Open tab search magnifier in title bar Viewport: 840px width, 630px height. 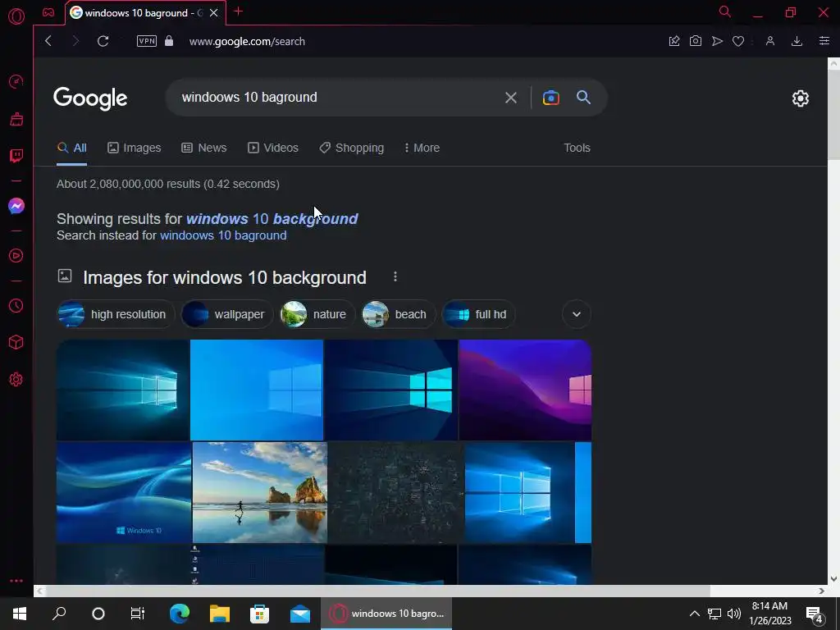coord(725,11)
